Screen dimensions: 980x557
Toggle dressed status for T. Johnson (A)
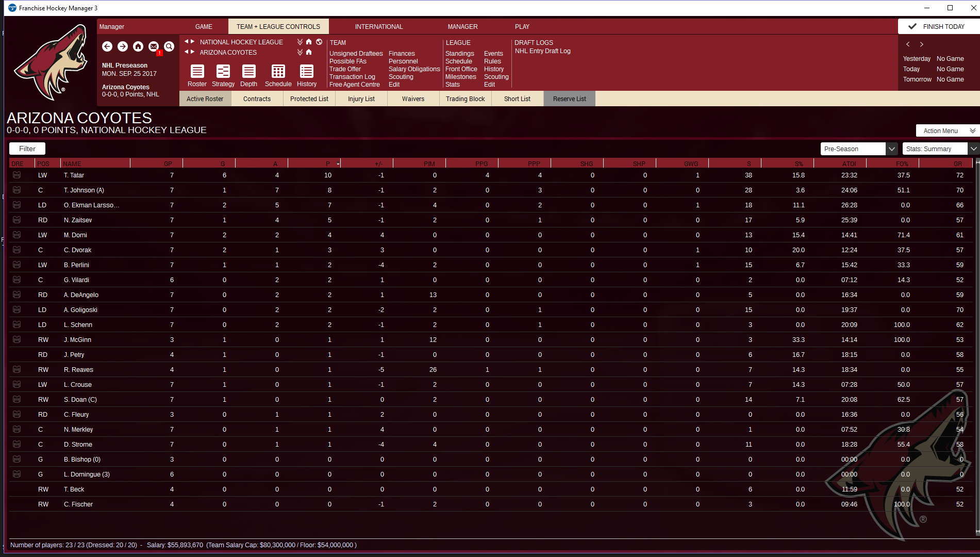[16, 190]
